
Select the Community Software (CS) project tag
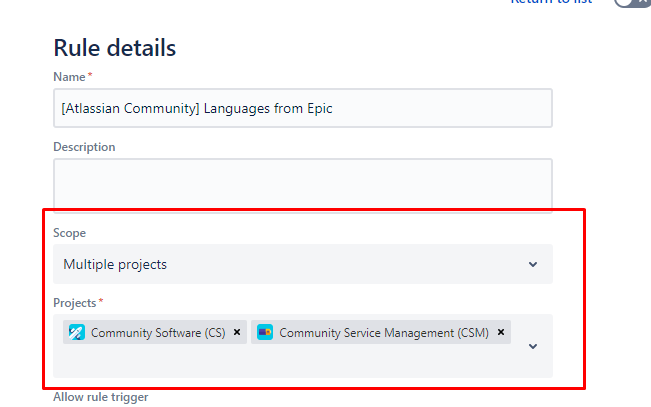pos(155,332)
